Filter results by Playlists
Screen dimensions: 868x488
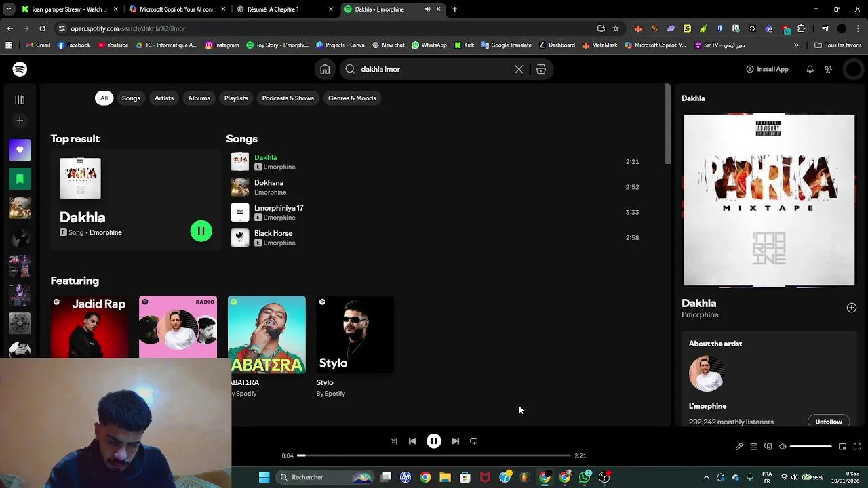point(236,98)
